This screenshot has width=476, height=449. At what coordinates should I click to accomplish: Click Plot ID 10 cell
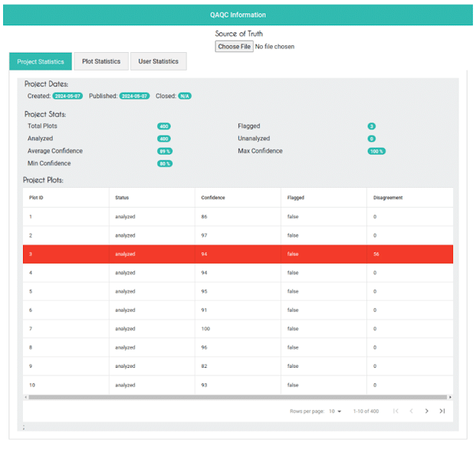coord(66,385)
